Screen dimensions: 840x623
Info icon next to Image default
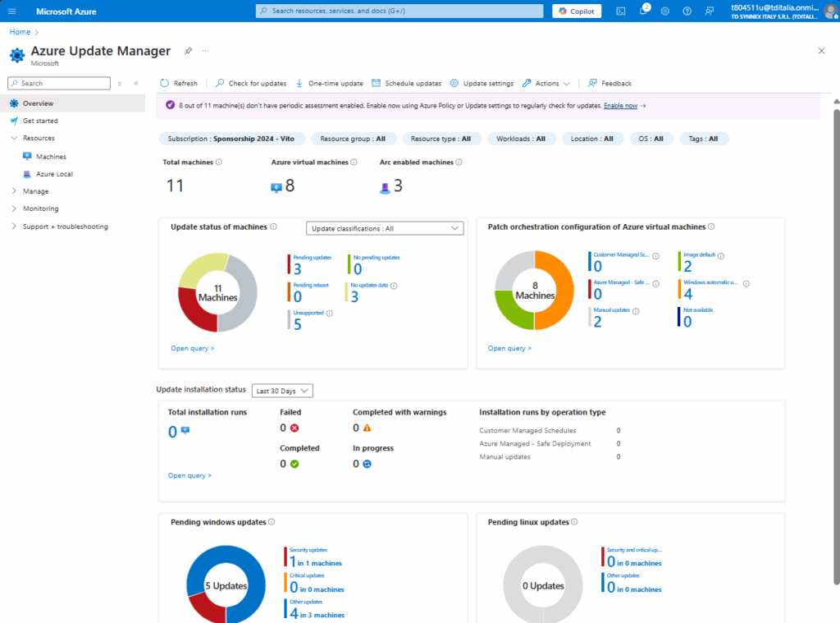coord(721,256)
